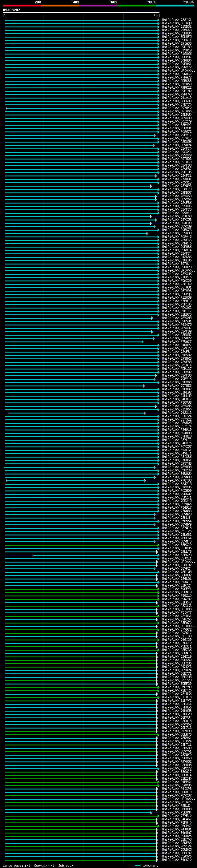Open hit UniRef100_P19866

click(x=176, y=54)
